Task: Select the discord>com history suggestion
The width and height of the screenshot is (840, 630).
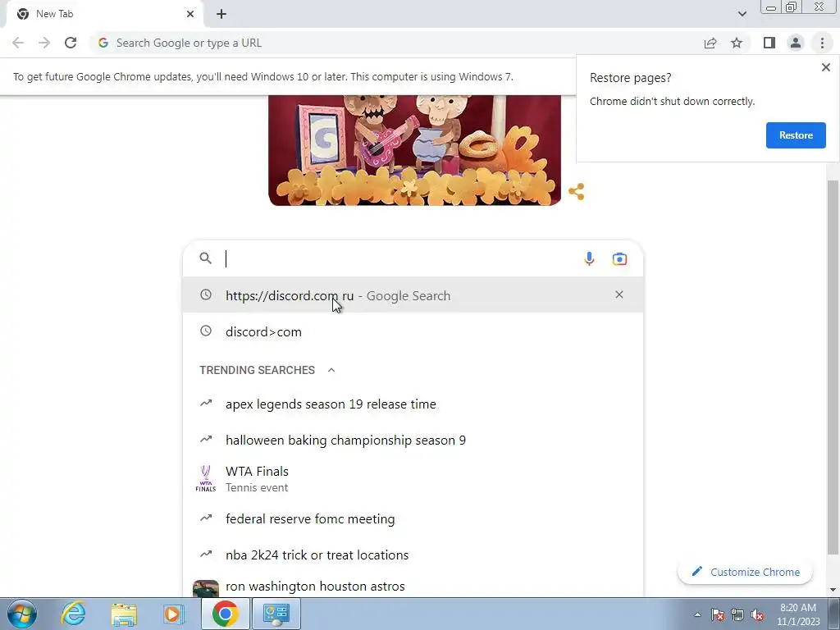Action: pyautogui.click(x=413, y=331)
